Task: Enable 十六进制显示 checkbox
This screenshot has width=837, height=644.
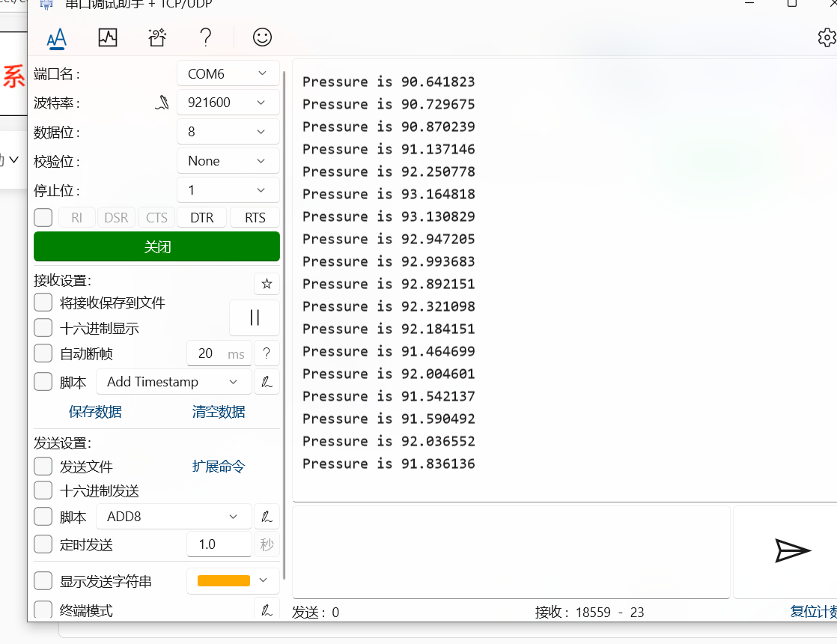Action: click(43, 328)
